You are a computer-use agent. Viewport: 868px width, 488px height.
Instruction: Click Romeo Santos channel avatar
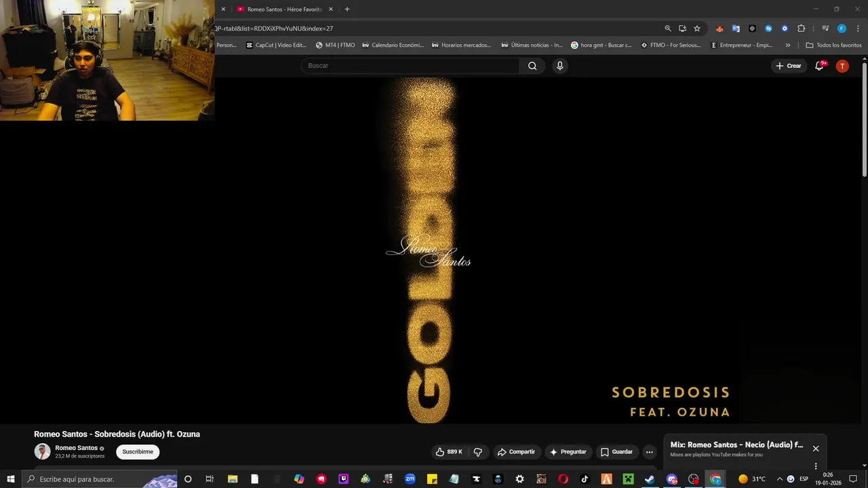point(43,451)
